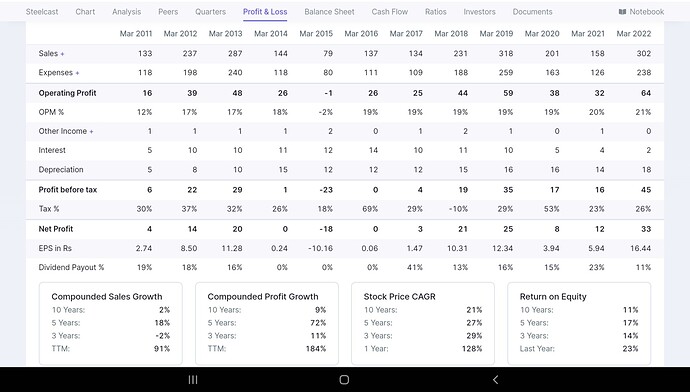Click the Mar 2022 column header
690x392 pixels.
click(x=634, y=34)
